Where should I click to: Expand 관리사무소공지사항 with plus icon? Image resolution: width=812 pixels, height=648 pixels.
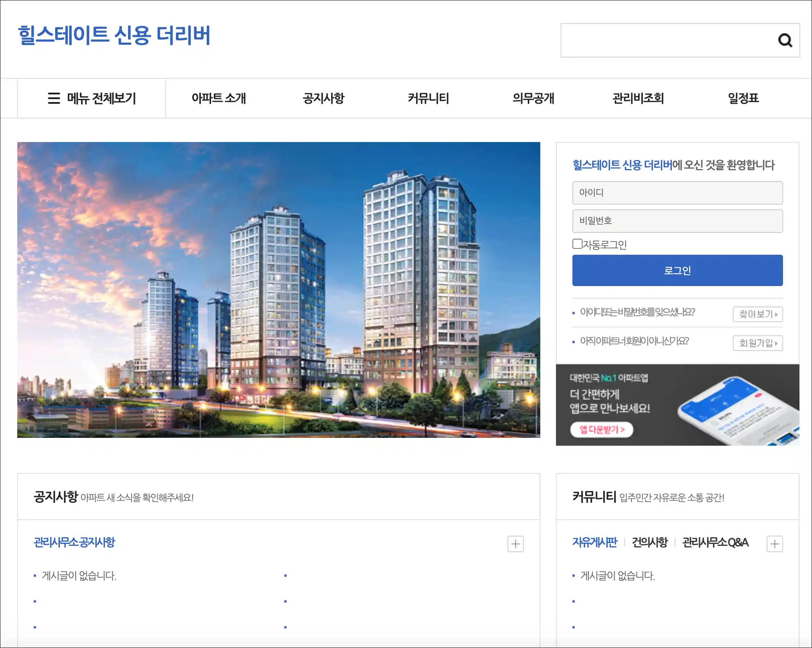[515, 544]
